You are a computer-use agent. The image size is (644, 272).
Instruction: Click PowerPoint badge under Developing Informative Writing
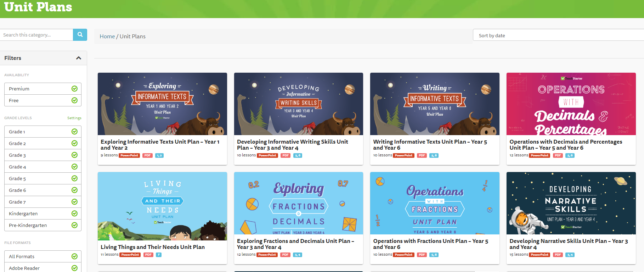[x=267, y=155]
